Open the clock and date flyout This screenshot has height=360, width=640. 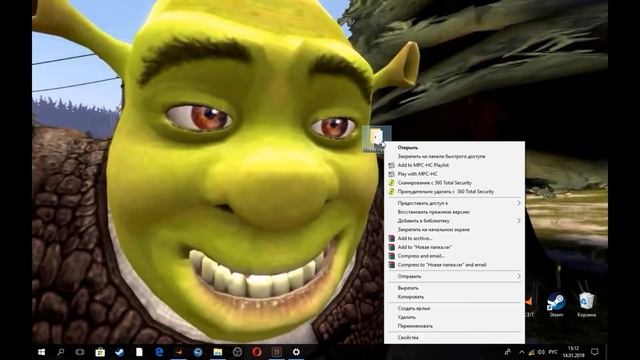pyautogui.click(x=573, y=352)
